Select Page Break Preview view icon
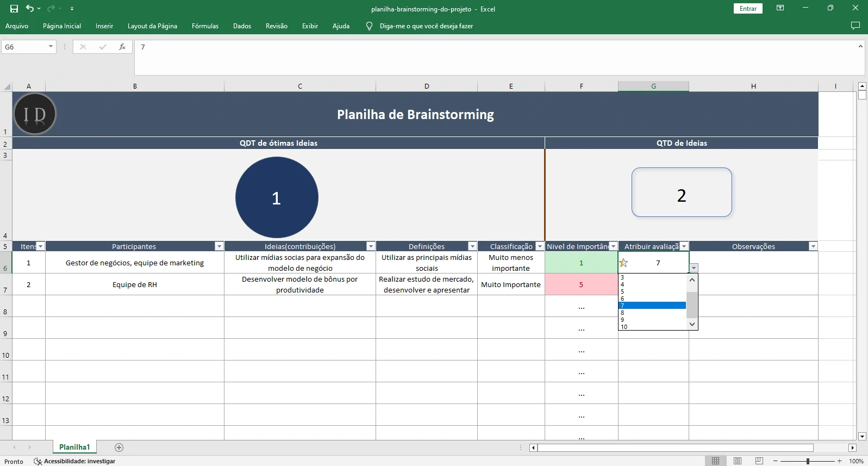 tap(759, 461)
